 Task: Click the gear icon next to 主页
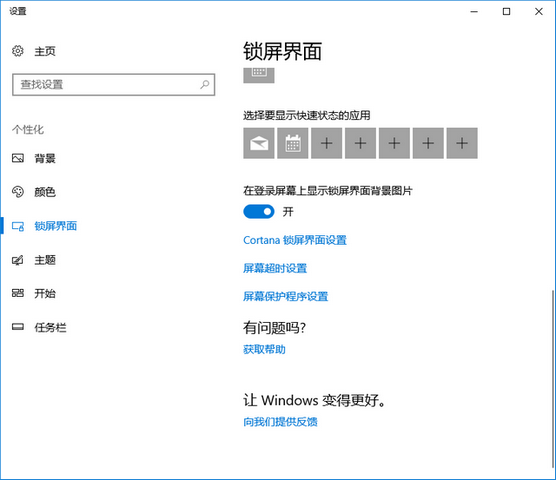click(x=18, y=51)
